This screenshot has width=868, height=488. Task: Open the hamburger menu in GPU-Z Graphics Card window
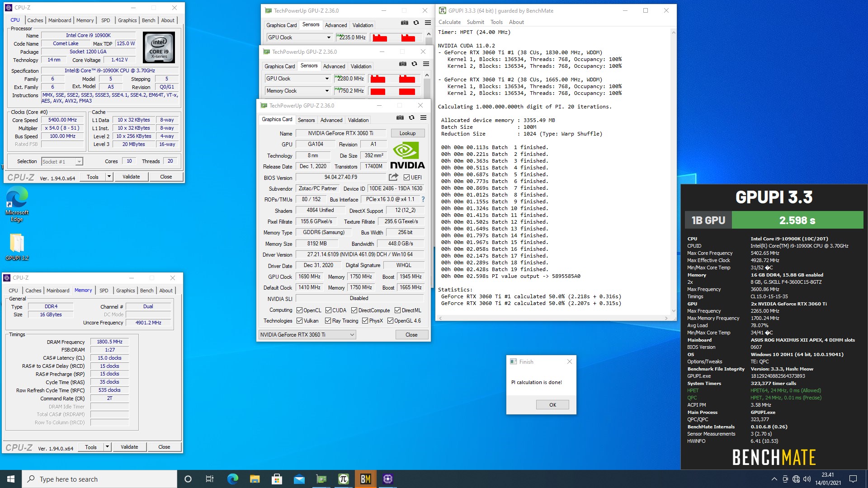(423, 118)
